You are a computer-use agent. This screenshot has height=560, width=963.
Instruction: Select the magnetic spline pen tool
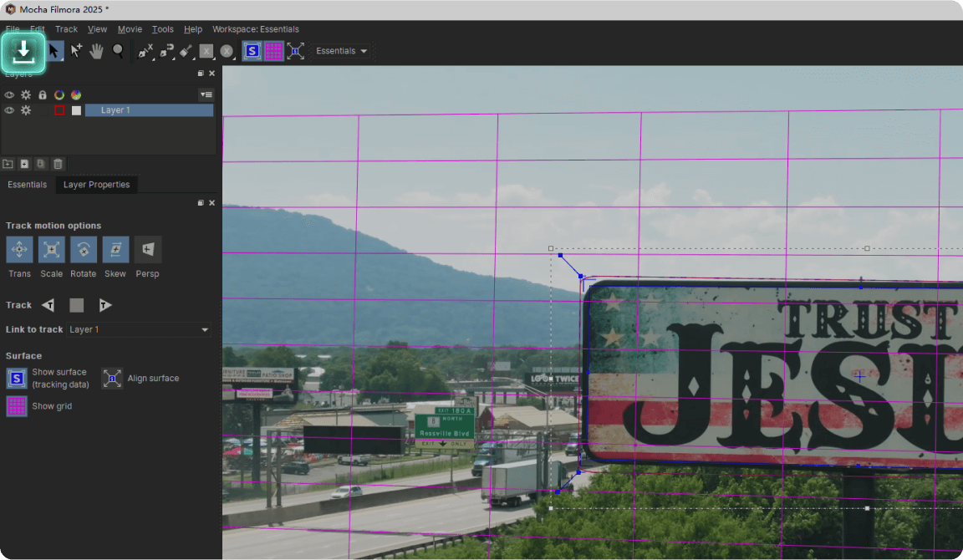point(166,51)
